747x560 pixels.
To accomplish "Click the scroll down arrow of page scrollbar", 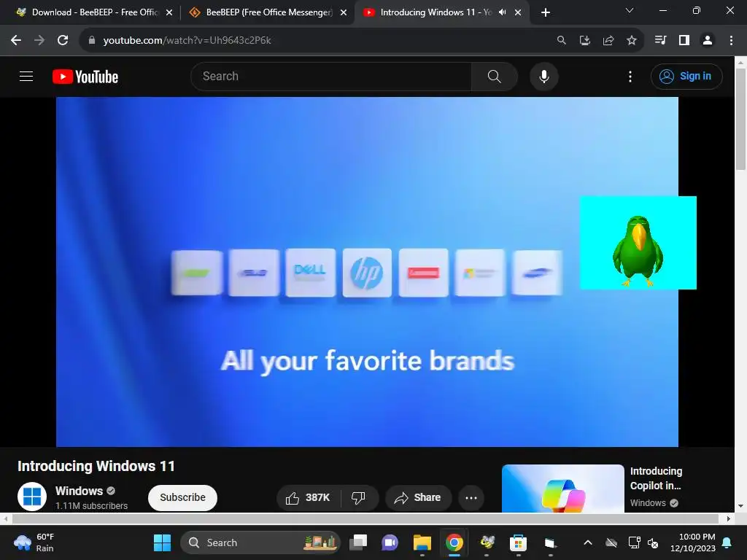I will click(741, 506).
